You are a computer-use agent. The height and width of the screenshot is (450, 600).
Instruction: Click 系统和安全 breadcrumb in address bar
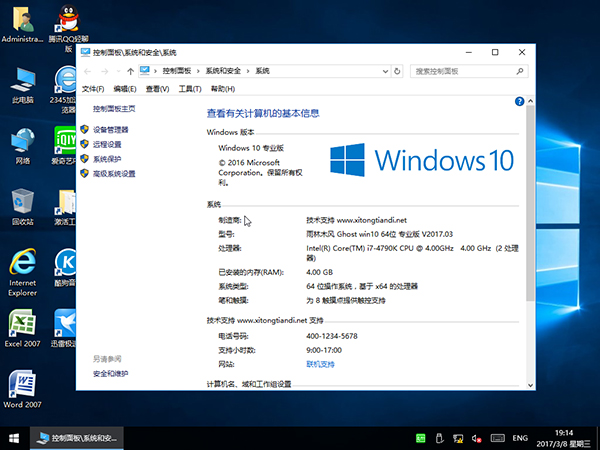click(224, 71)
